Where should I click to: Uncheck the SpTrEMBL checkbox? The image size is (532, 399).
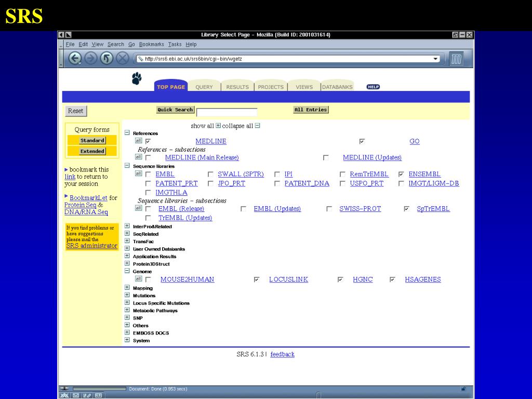click(406, 209)
